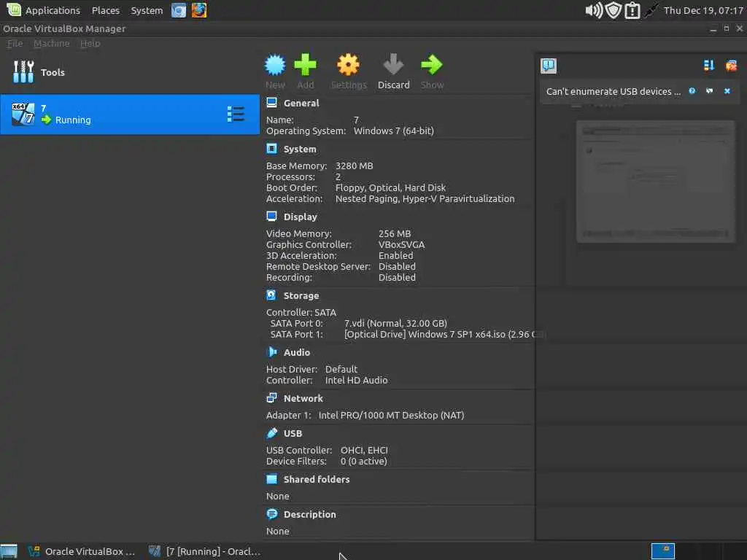Open the Machine menu
The width and height of the screenshot is (747, 560).
52,43
